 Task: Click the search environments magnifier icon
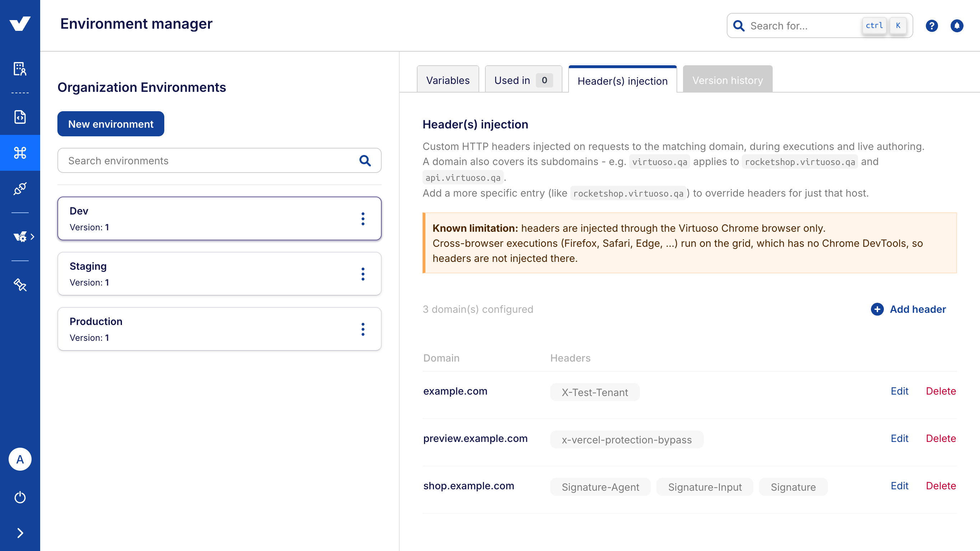[365, 161]
